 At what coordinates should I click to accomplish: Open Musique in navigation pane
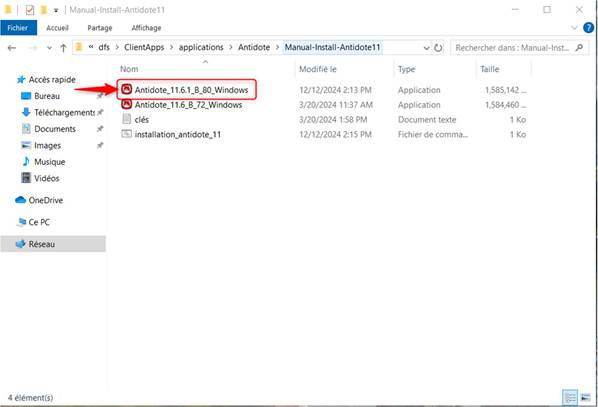click(50, 162)
